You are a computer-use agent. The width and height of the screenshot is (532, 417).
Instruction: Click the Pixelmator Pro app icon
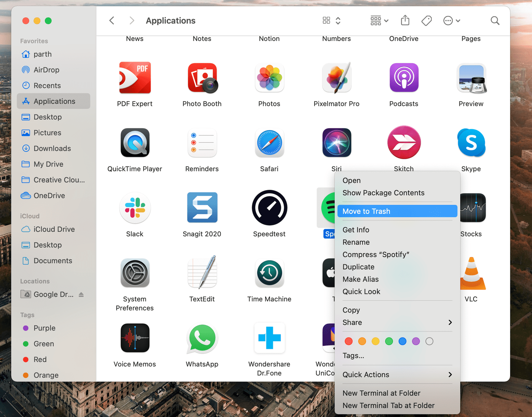tap(336, 78)
